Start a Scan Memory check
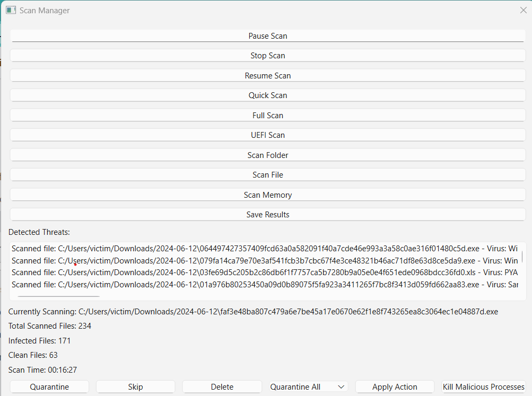 click(x=267, y=194)
